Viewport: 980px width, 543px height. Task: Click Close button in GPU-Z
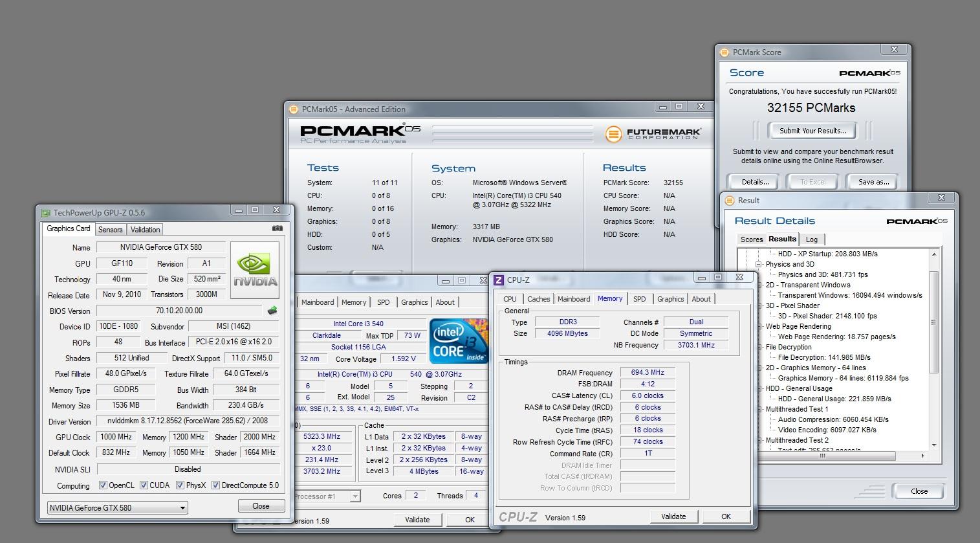261,506
